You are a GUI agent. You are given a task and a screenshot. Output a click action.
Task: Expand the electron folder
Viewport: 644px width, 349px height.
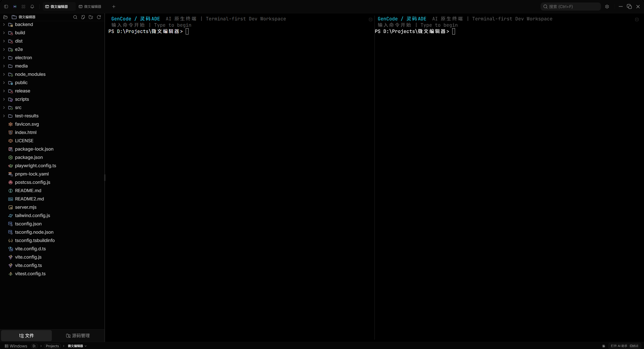point(4,58)
